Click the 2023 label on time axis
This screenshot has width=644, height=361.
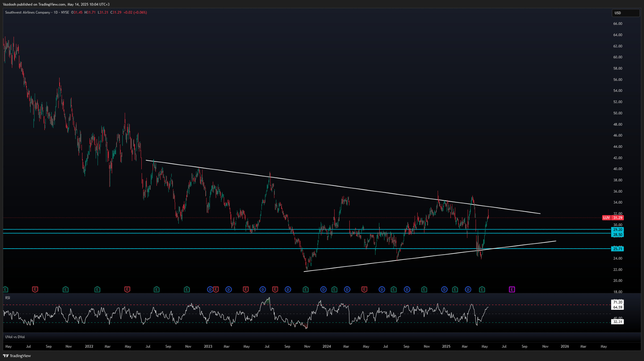click(208, 347)
